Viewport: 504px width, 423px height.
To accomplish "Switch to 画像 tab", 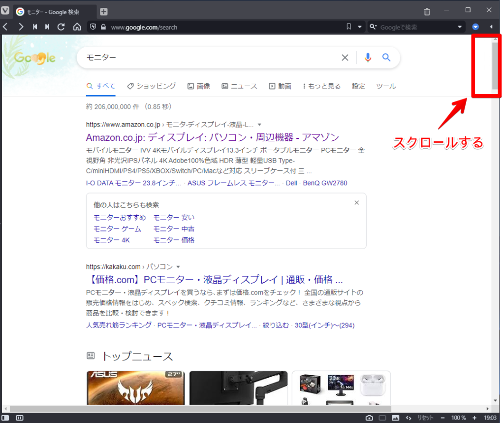I will tap(199, 86).
